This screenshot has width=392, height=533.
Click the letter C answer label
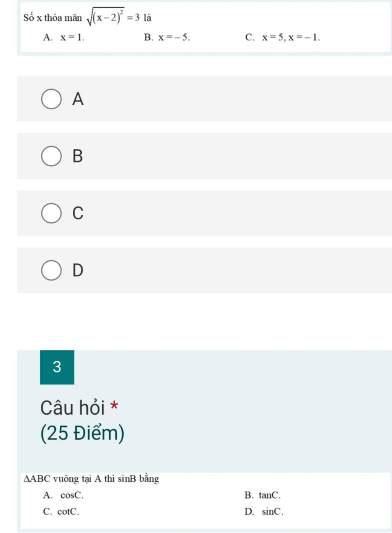(x=78, y=213)
